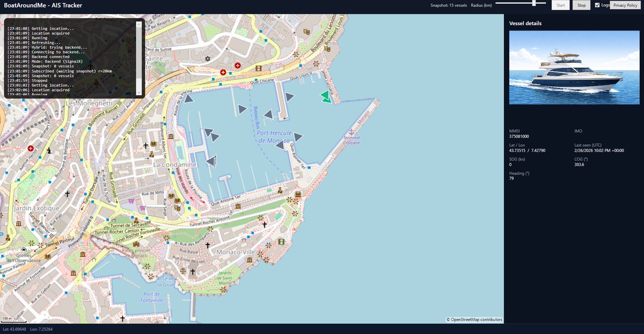Viewport: 644px width, 334px height.
Task: Select vessel marker overlapping 'de Monaco' label
Action: (280, 145)
